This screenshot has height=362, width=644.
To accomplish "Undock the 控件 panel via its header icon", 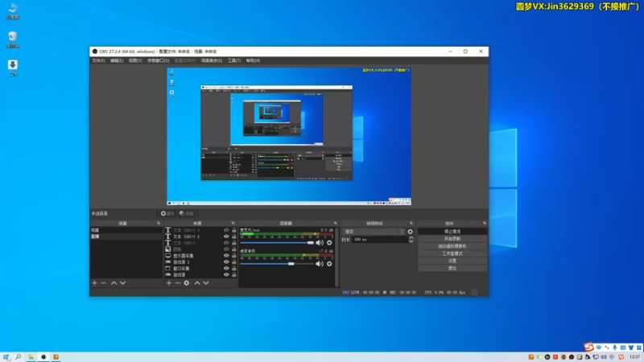I will [x=485, y=224].
